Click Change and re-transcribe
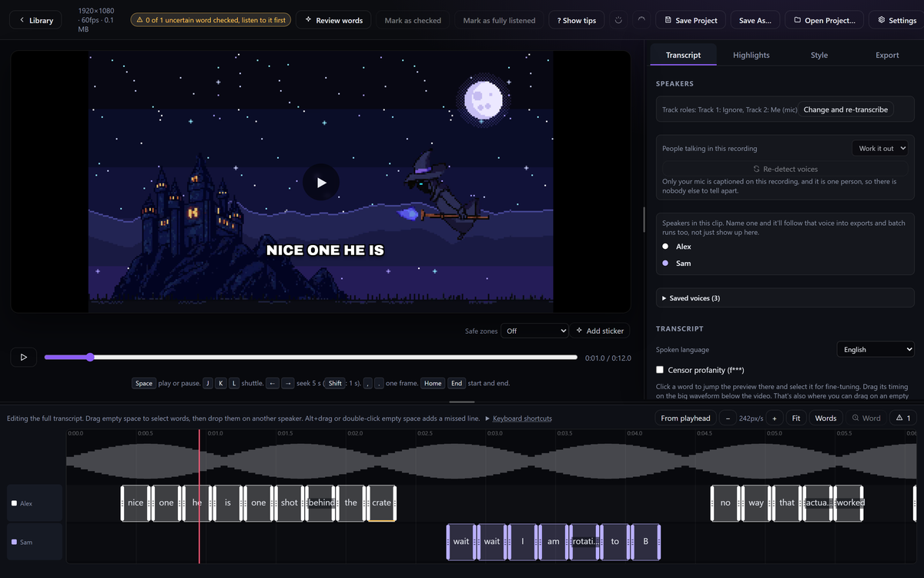Viewport: 924px width, 578px height. (845, 109)
